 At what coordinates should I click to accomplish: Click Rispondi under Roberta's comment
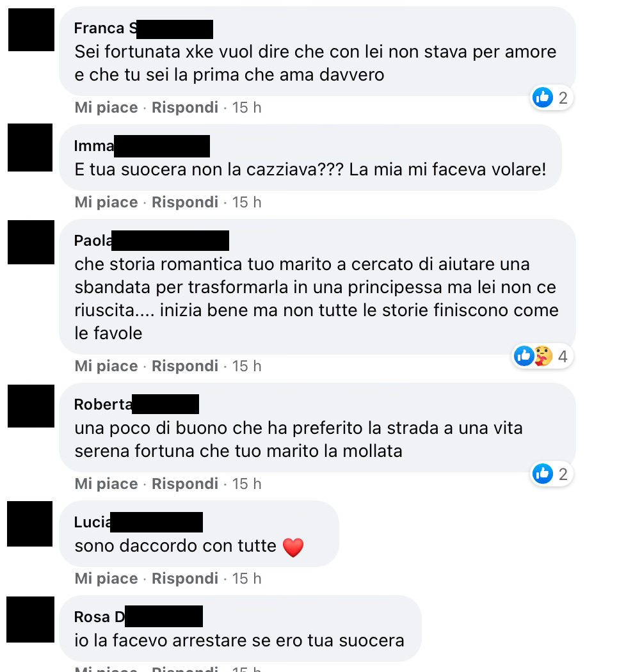185,483
